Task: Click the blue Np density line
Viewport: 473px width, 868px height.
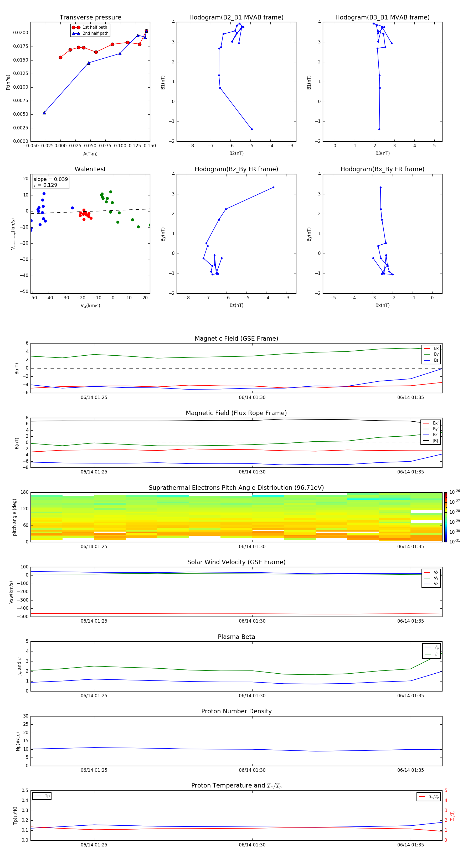Action: 236,749
